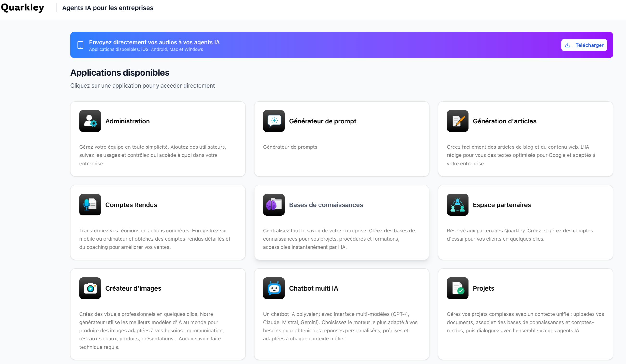Click the Chatbot multi IA heading
This screenshot has height=364, width=626.
point(313,288)
